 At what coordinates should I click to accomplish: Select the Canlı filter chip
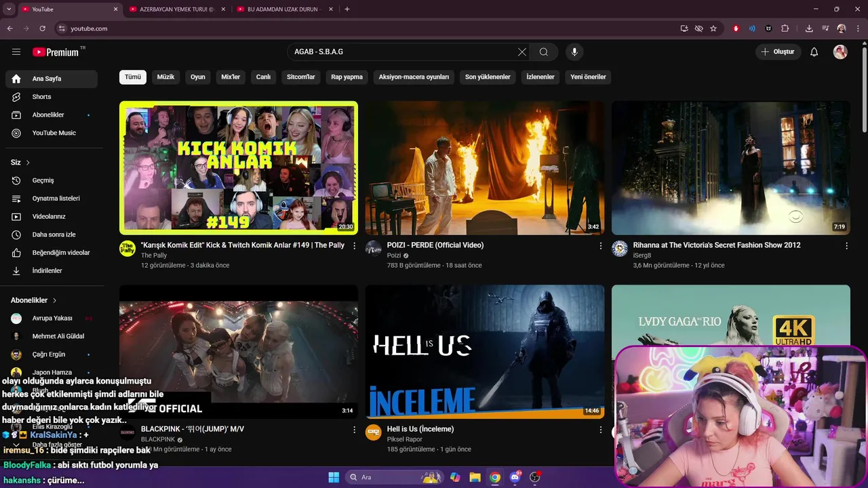pos(263,77)
